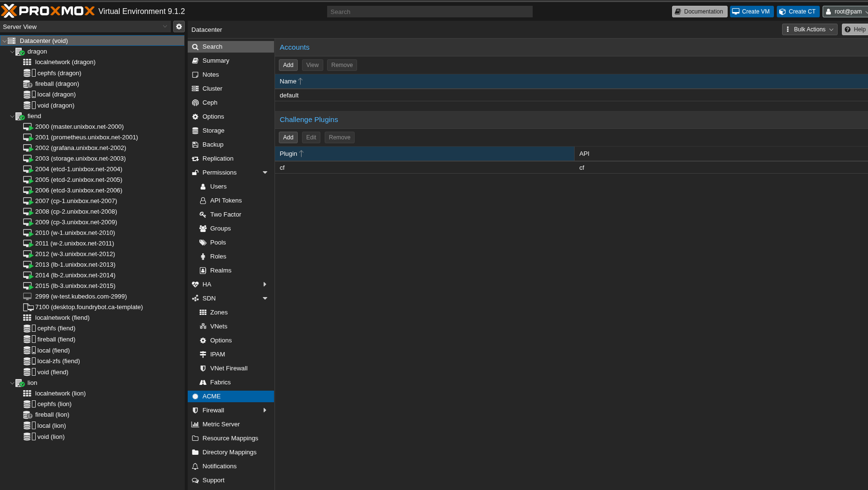Click the Notifications bell icon
The height and width of the screenshot is (490, 868).
point(195,466)
